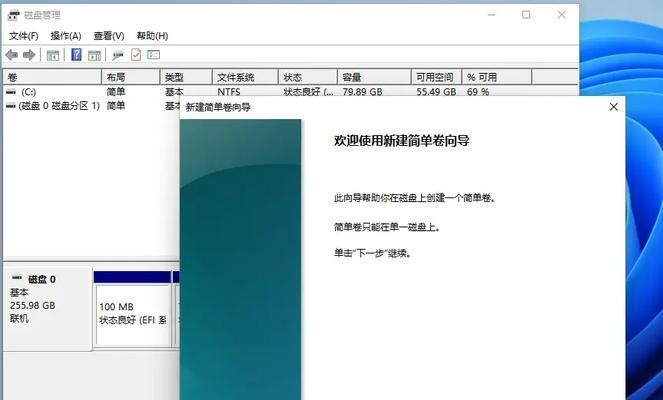Click the disk icon beside 磁盘 0 label

(x=17, y=278)
